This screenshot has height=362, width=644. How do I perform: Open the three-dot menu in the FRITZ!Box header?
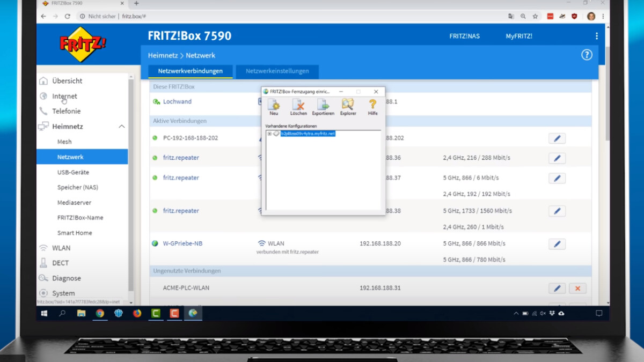coord(596,36)
